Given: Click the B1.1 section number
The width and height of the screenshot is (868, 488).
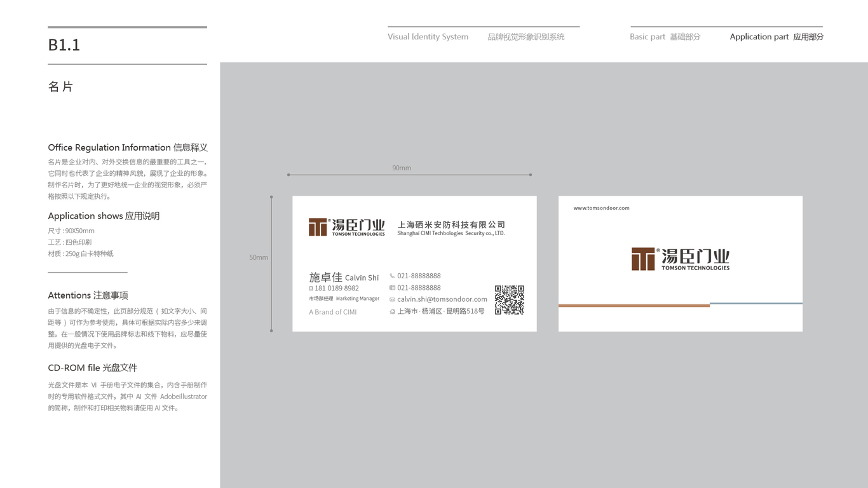Looking at the screenshot, I should click(64, 45).
